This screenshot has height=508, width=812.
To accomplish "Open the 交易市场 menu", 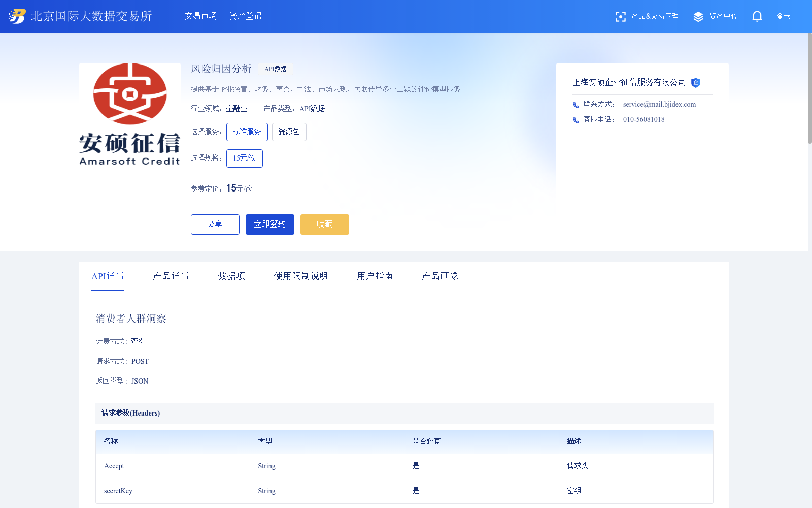I will pos(201,16).
